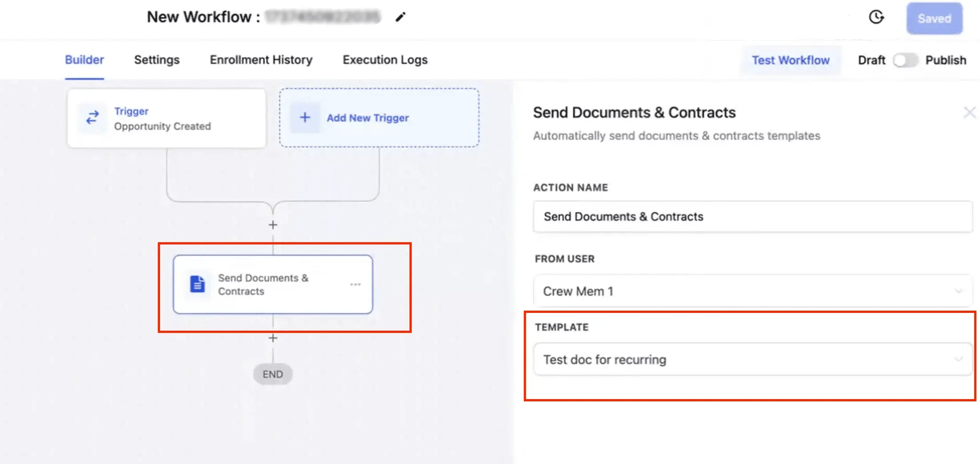Click the Saved button
The image size is (980, 464).
(x=935, y=18)
